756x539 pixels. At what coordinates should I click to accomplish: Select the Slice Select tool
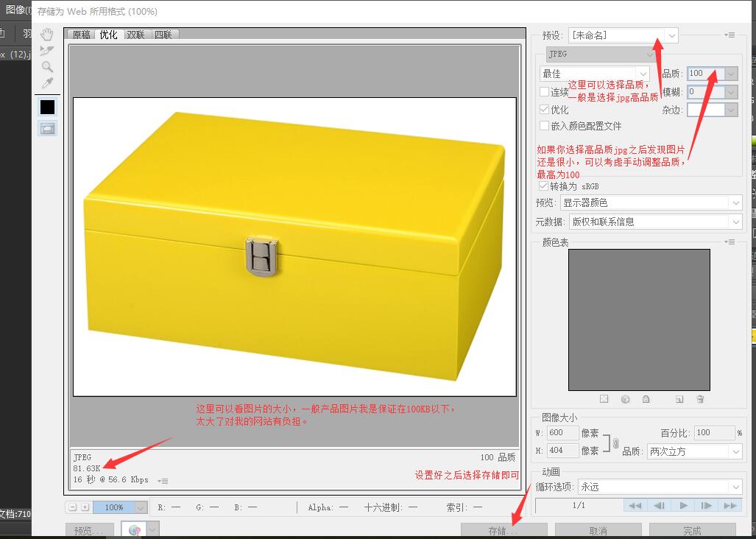(x=47, y=51)
